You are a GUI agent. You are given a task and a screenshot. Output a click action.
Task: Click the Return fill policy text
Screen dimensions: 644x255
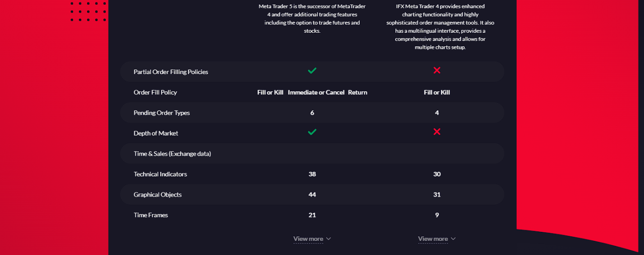pos(358,92)
